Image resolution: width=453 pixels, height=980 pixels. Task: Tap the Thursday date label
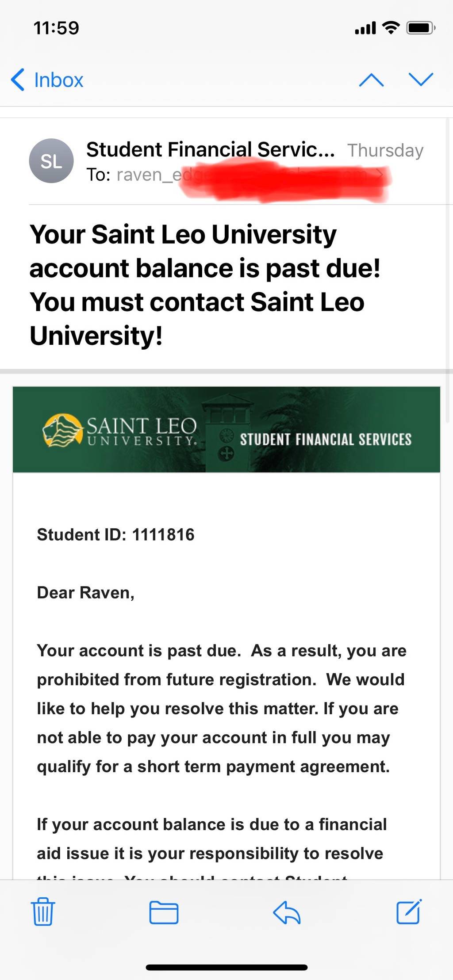[x=385, y=150]
